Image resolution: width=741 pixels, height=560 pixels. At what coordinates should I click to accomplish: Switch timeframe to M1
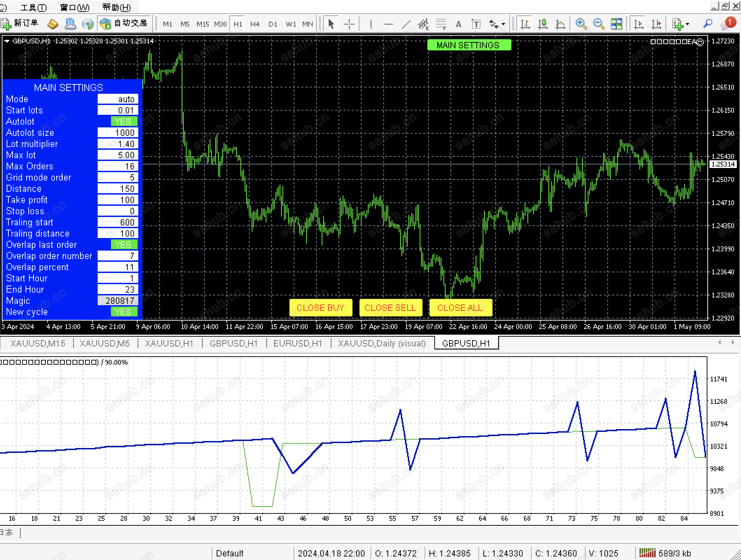pyautogui.click(x=168, y=24)
